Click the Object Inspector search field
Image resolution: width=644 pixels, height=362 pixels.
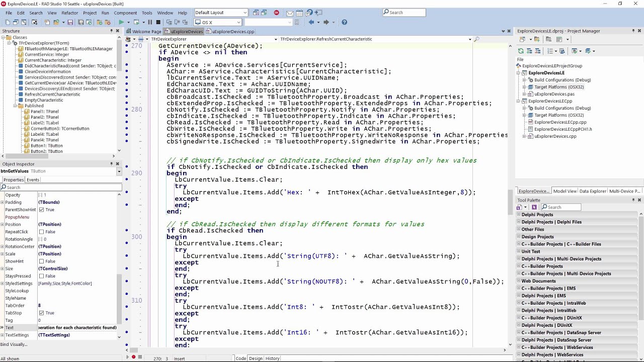(61, 187)
